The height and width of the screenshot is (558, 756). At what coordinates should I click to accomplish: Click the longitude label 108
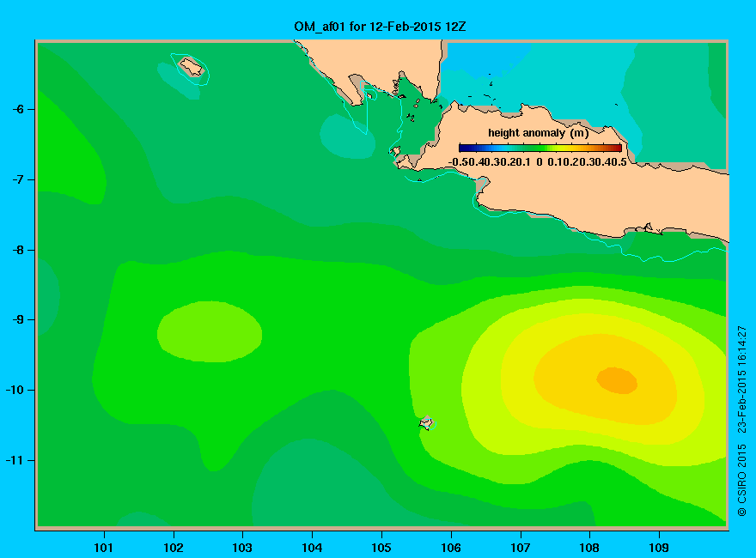[x=589, y=548]
